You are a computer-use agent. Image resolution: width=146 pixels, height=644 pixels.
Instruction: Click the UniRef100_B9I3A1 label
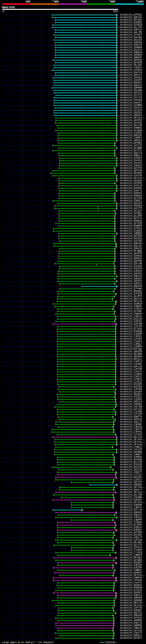click(131, 20)
